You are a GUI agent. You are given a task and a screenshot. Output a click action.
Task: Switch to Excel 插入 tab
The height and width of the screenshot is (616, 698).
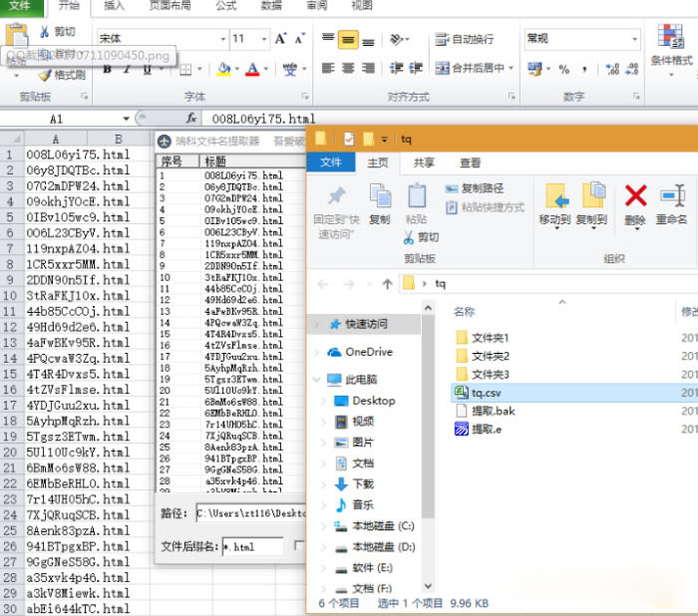(114, 6)
